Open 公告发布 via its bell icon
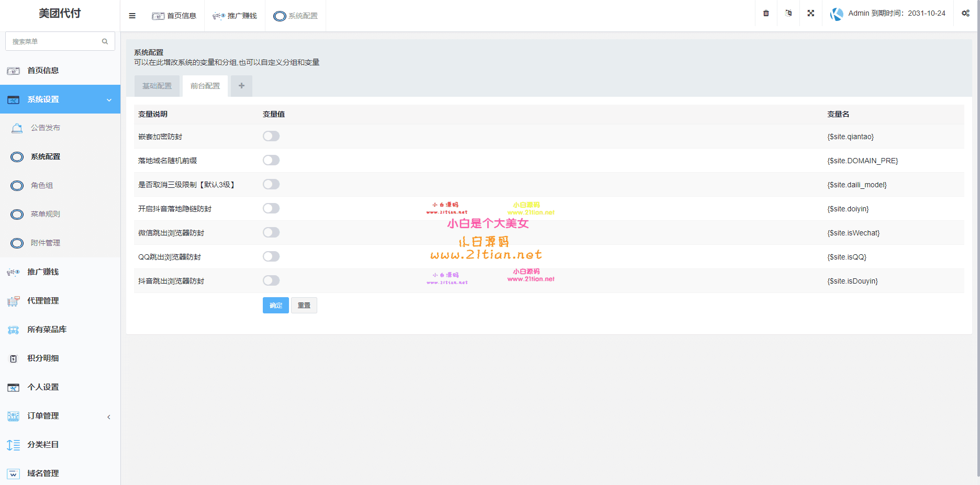The image size is (980, 485). tap(17, 128)
